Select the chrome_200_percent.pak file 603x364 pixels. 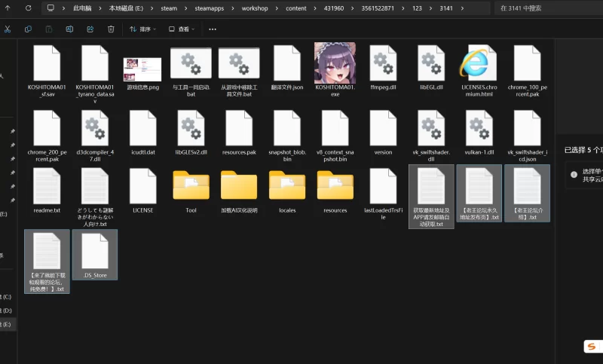(47, 136)
